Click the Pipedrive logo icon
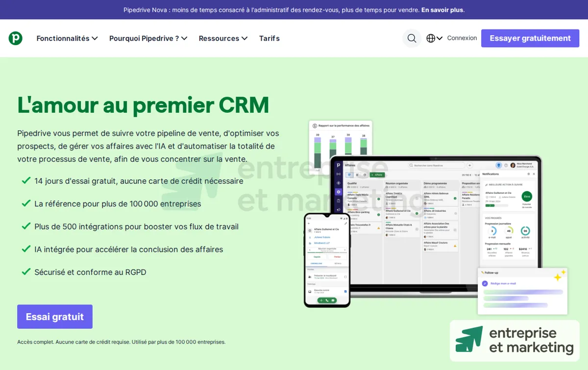 [x=16, y=38]
